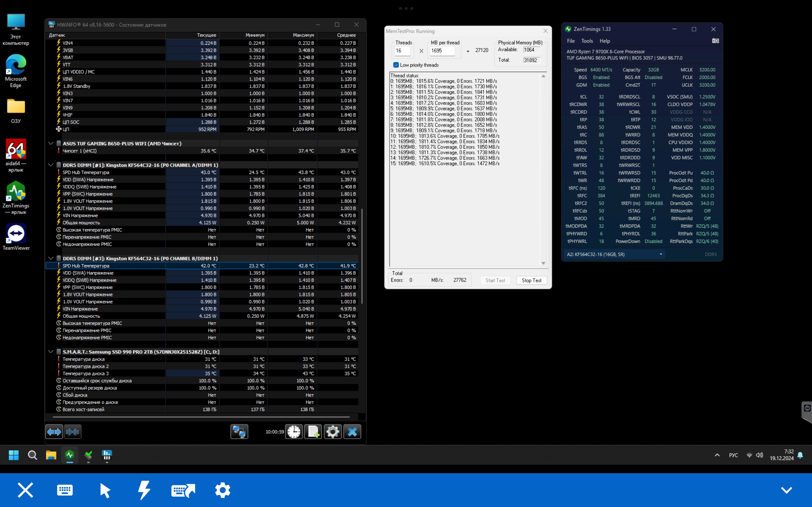This screenshot has width=812, height=507.
Task: Collapse Samsung SSD 990 PRO S.M.A.R.T. group
Action: tap(51, 352)
